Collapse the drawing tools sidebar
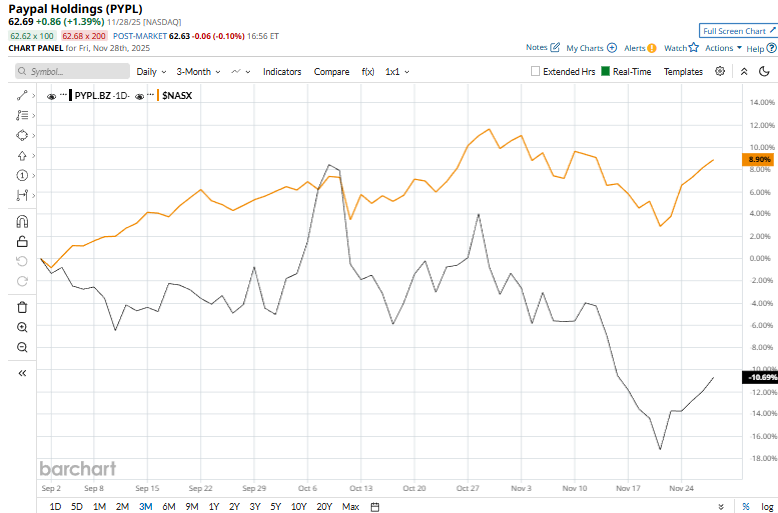This screenshot has height=513, width=778. tap(22, 373)
